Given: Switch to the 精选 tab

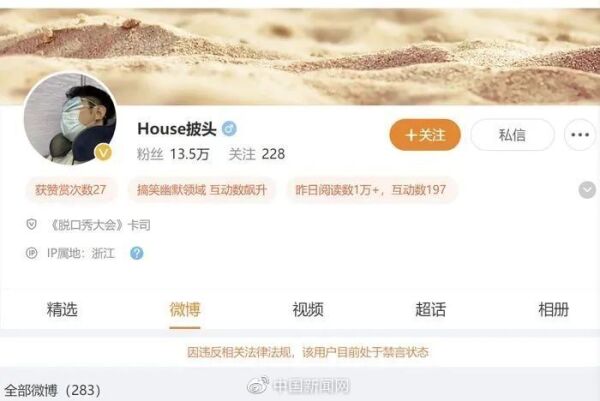Looking at the screenshot, I should coord(62,310).
